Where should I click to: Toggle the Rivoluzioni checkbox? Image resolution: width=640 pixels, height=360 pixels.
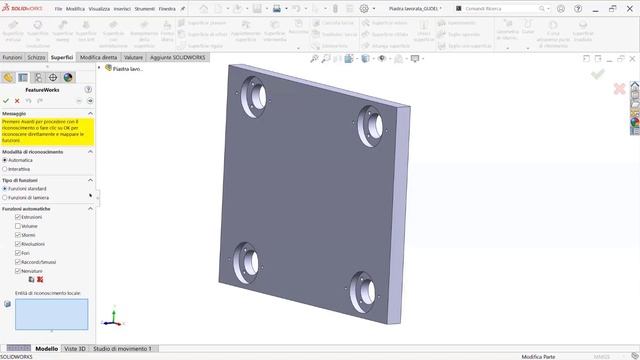pyautogui.click(x=18, y=244)
